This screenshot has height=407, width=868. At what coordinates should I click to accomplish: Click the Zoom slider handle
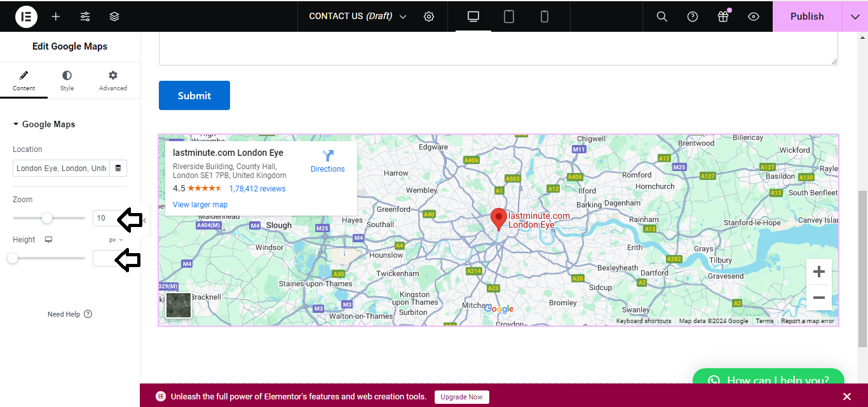tap(47, 218)
